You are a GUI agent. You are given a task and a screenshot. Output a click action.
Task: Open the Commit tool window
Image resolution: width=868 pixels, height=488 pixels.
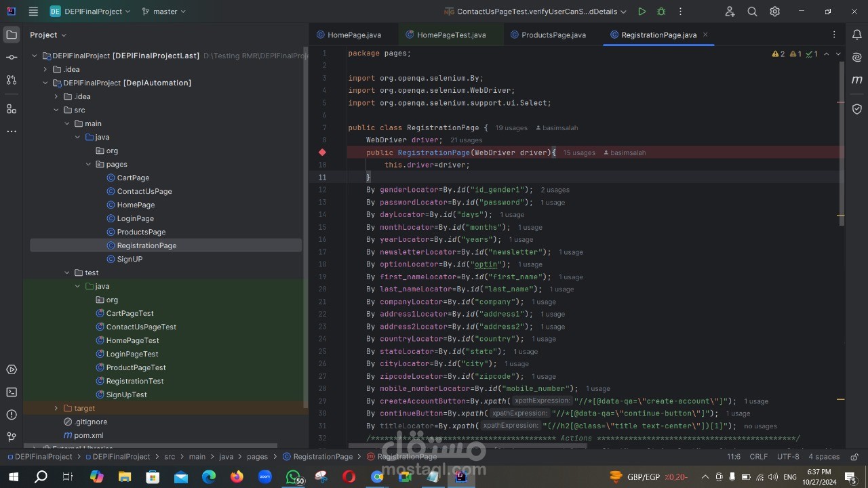pos(11,58)
